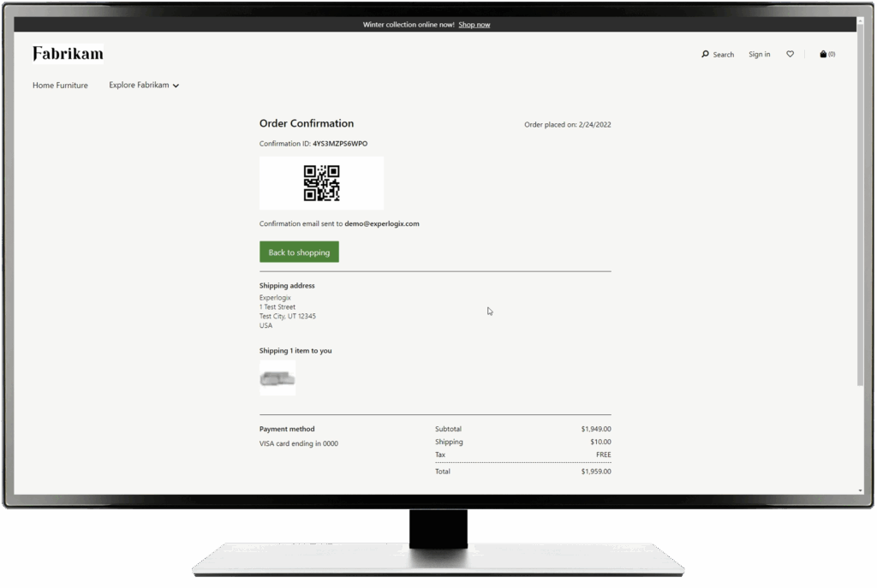Open the Explore Fabrikam chevron arrow
Screen dimensions: 877x588
point(176,86)
